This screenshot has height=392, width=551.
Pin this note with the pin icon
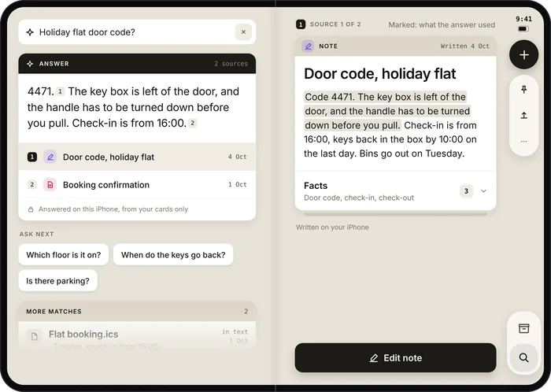(524, 90)
